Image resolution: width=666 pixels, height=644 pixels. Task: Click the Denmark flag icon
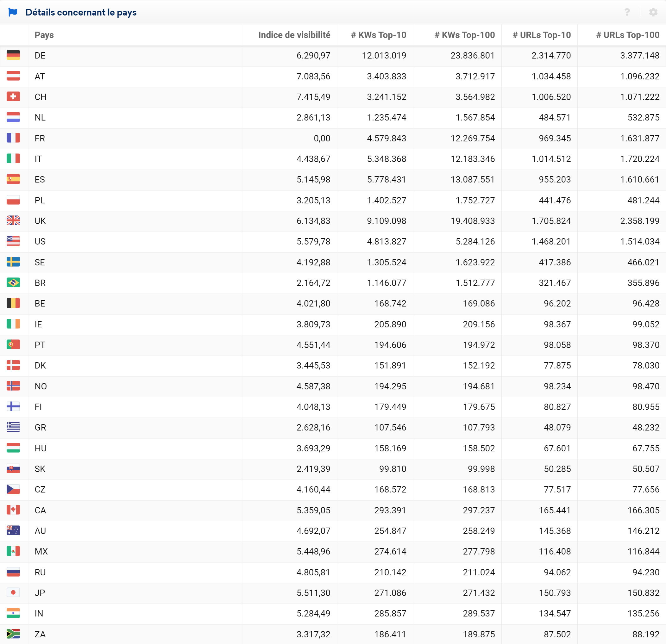click(x=13, y=365)
